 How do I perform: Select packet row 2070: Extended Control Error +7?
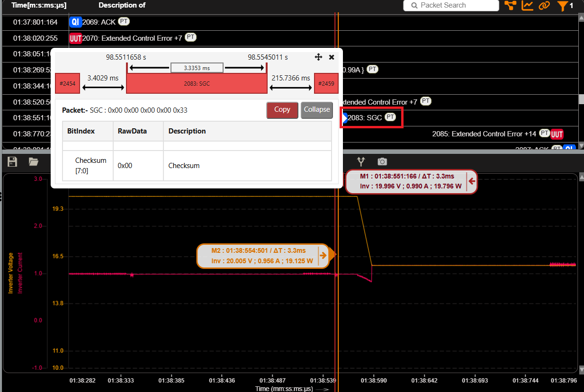132,38
